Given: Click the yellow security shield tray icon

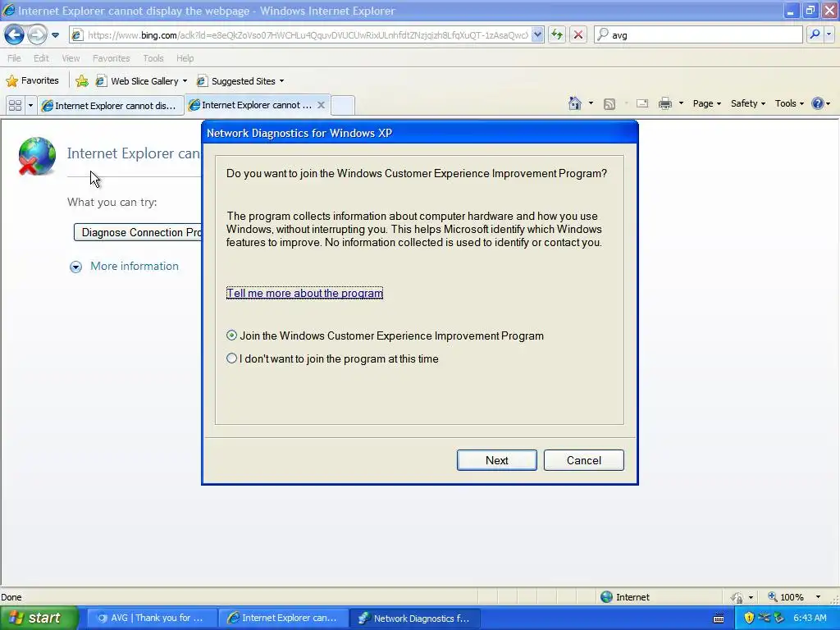Looking at the screenshot, I should pos(749,619).
